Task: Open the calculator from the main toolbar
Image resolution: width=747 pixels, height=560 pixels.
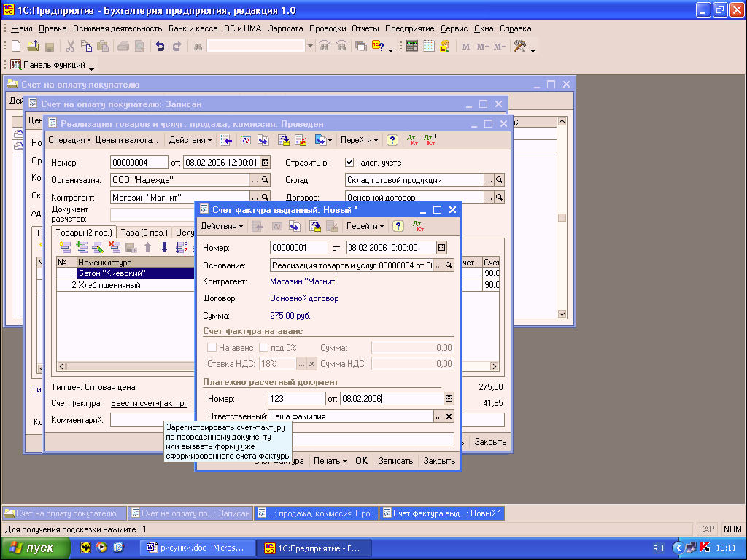Action: tap(412, 46)
